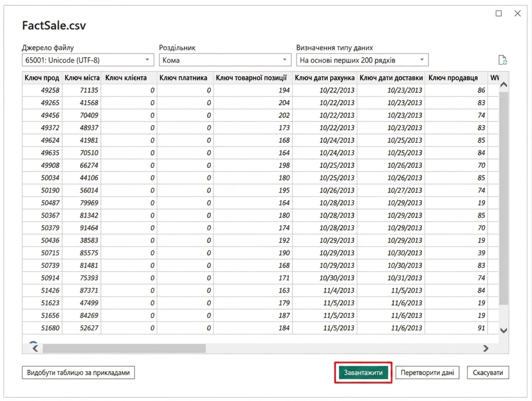Image resolution: width=532 pixels, height=401 pixels.
Task: Click cell with value 70510
Action: click(82, 153)
